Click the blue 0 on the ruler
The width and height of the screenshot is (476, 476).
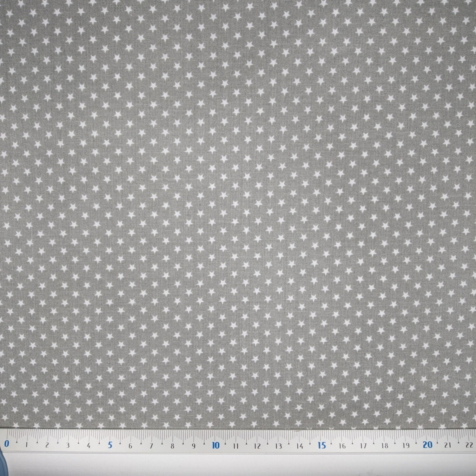pos(7,444)
